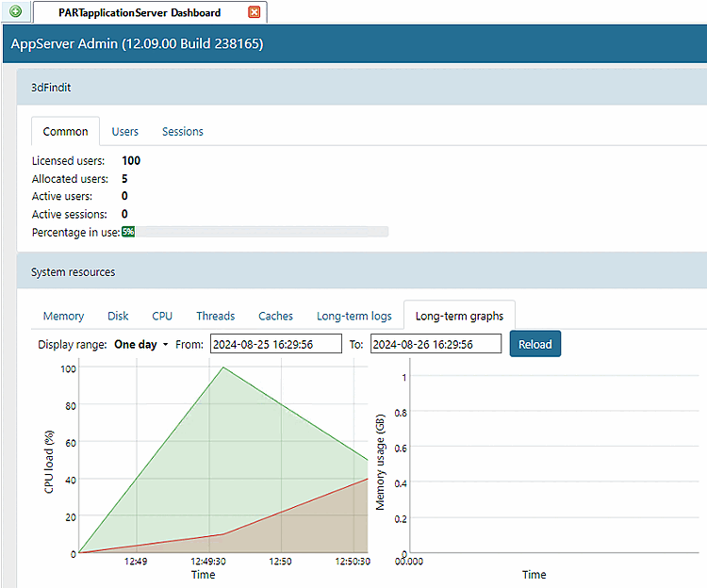Select the Long-term graphs tab
Viewport: 707px width, 588px height.
(x=459, y=316)
